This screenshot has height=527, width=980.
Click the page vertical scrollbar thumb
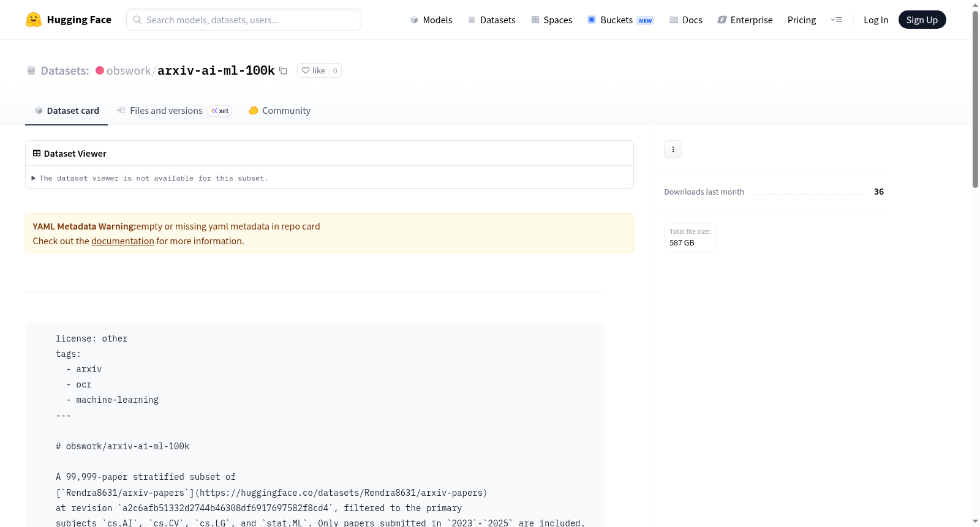[x=975, y=98]
